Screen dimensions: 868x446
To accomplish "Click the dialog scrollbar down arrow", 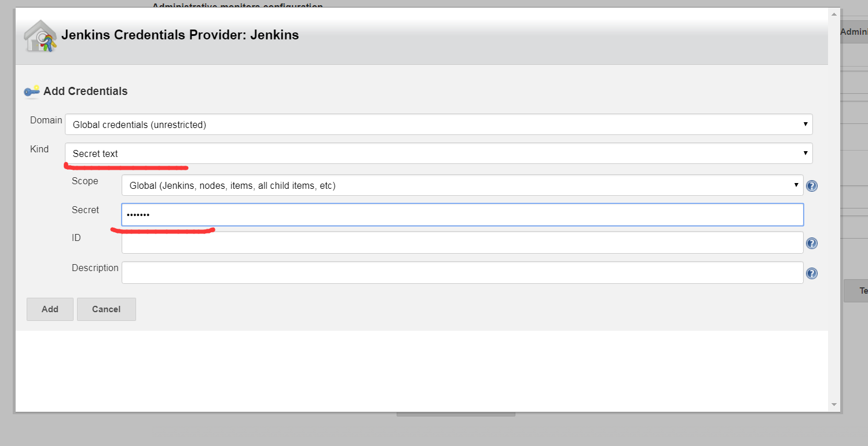I will coord(834,405).
